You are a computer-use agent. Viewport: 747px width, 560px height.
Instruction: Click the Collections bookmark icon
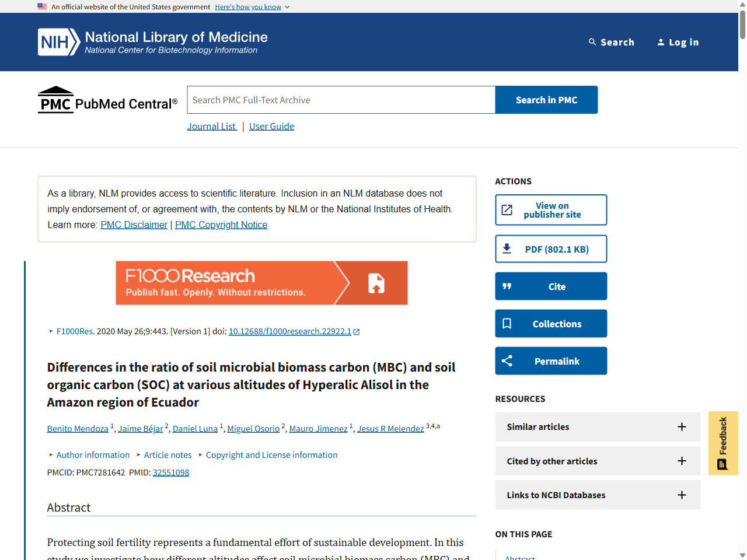tap(507, 324)
